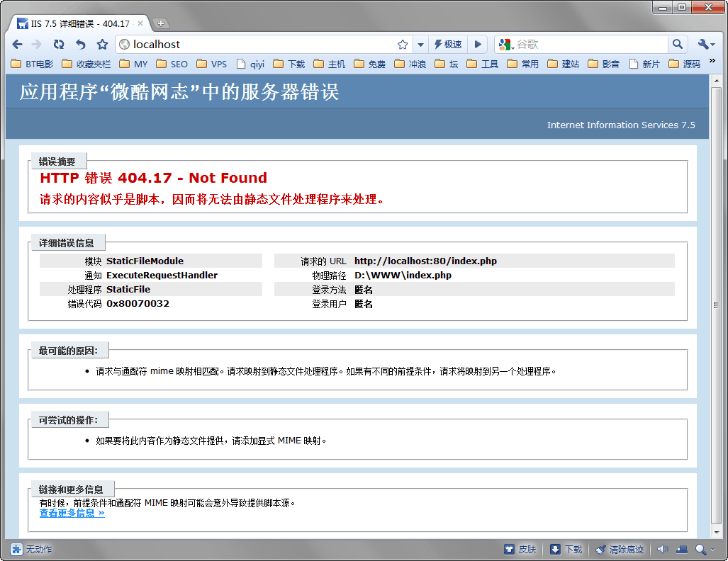
Task: Open the search engine selector dropdown
Action: tap(506, 45)
